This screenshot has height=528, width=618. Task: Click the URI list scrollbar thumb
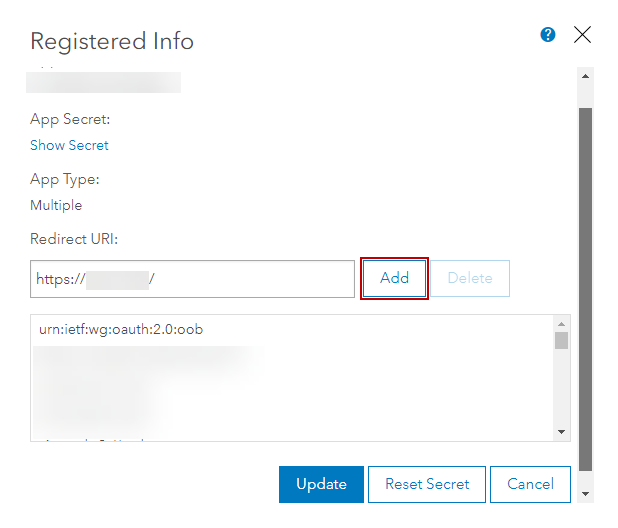(562, 341)
